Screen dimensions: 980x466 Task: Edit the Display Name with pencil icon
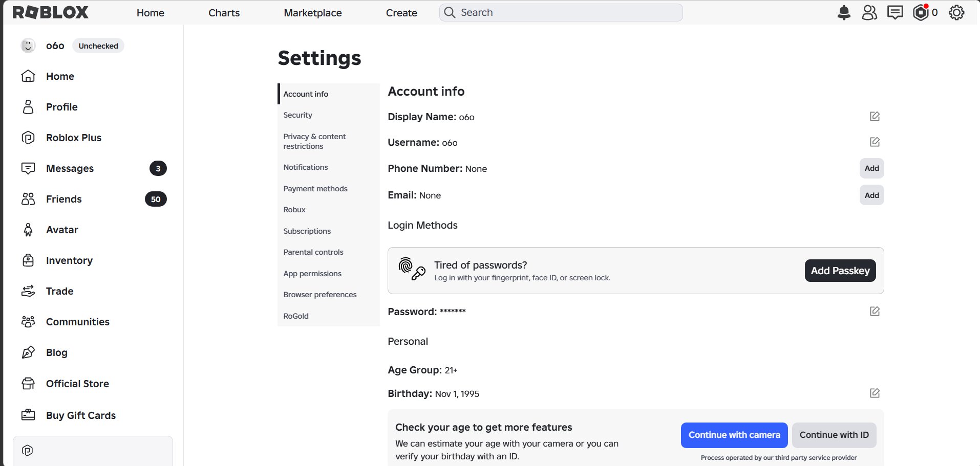pos(875,117)
